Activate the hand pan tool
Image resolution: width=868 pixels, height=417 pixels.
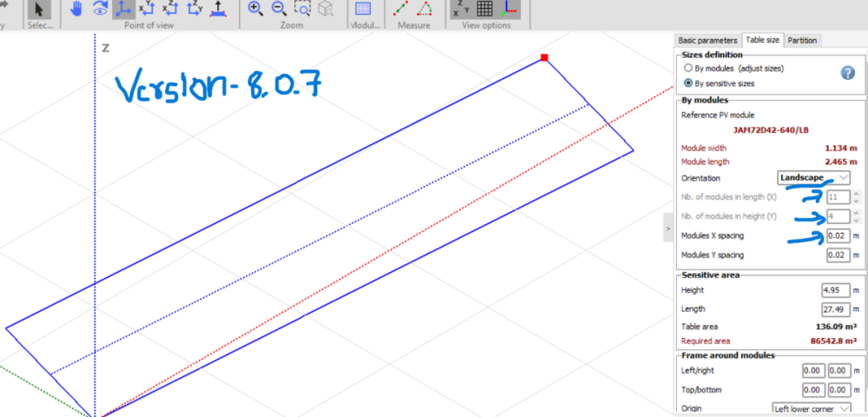[x=76, y=9]
